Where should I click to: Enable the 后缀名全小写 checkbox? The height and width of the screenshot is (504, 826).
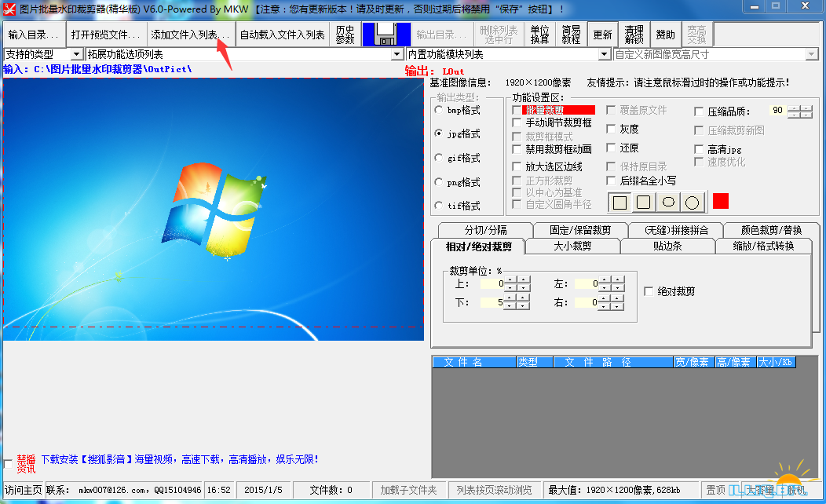611,181
